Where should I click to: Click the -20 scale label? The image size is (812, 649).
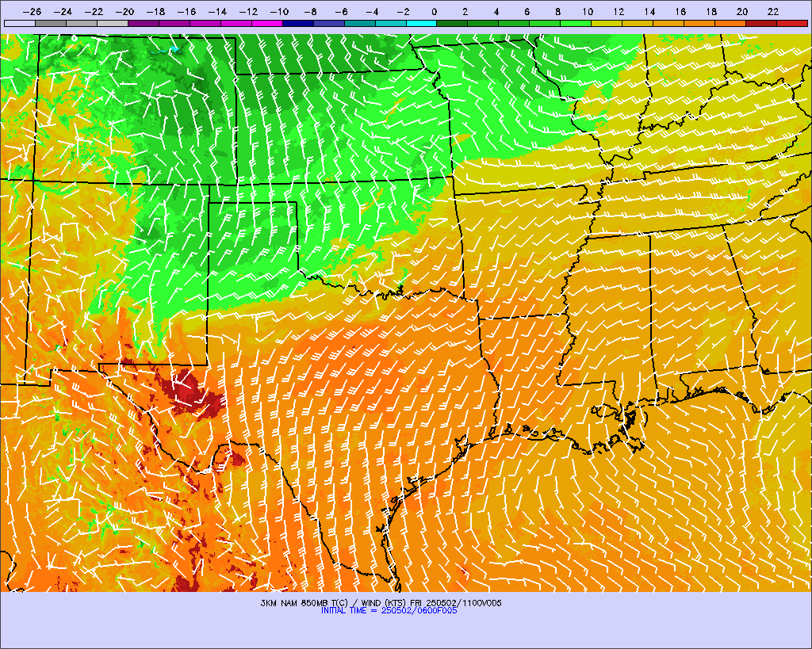tap(124, 11)
